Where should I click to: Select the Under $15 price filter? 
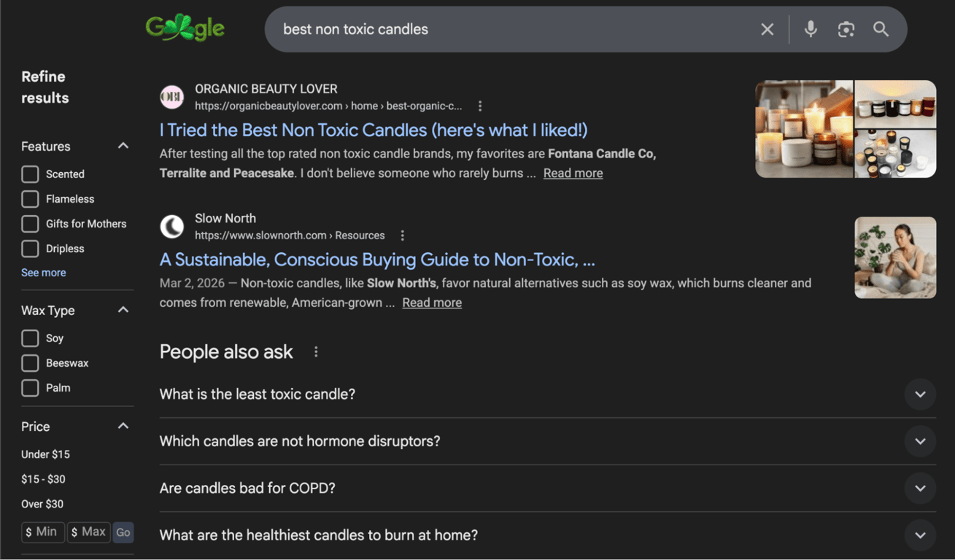coord(45,454)
